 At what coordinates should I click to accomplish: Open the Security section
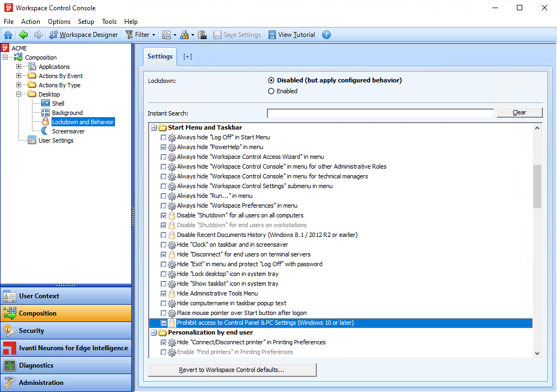[66, 331]
